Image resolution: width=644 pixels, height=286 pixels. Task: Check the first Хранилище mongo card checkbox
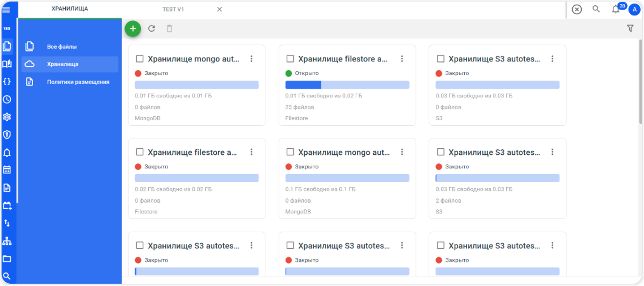(140, 59)
